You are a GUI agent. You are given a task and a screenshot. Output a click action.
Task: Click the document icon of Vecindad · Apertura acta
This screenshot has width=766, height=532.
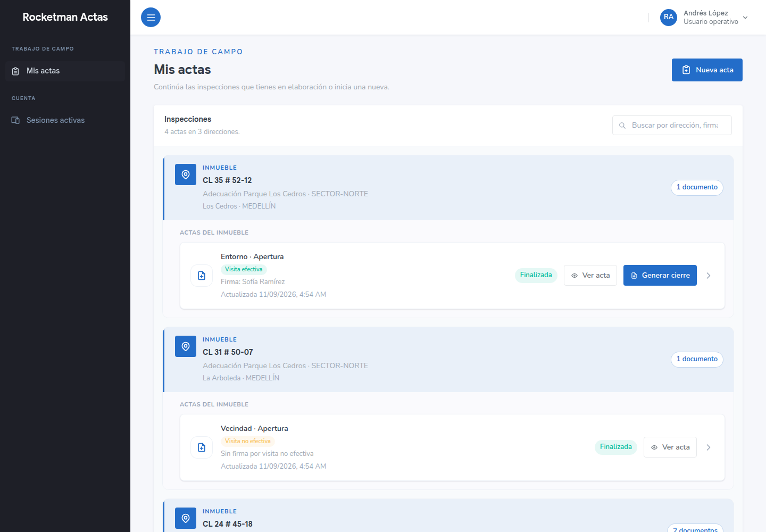[x=202, y=447]
